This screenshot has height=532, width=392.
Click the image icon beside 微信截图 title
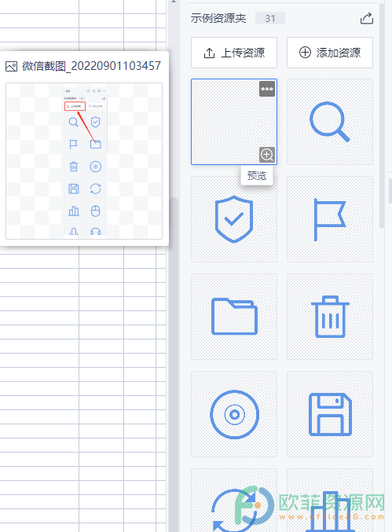[x=11, y=67]
